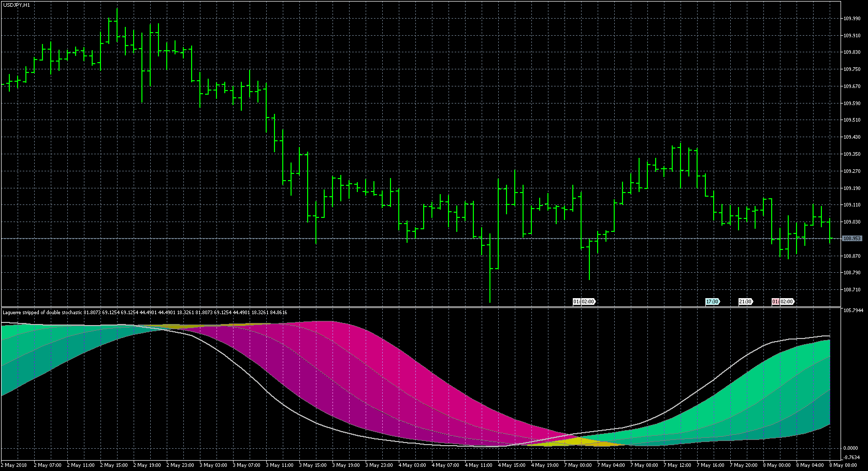Click the cyan 17:30 event marker
This screenshot has width=868, height=471.
pyautogui.click(x=712, y=302)
